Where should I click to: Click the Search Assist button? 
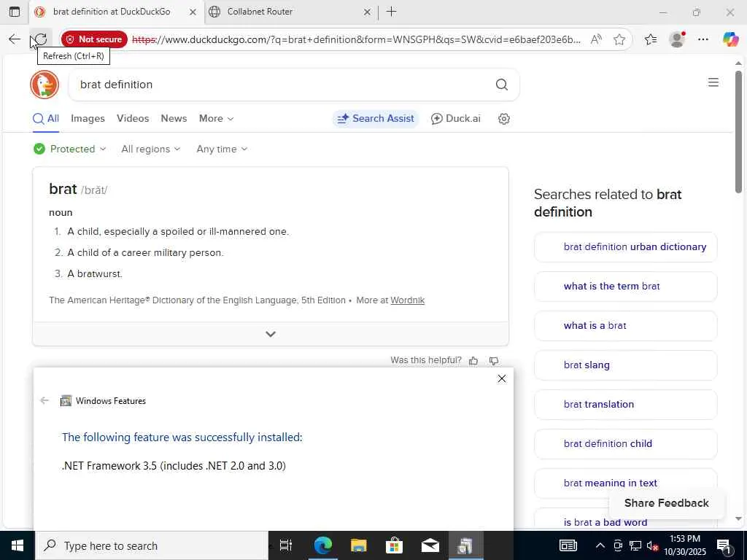tap(376, 119)
